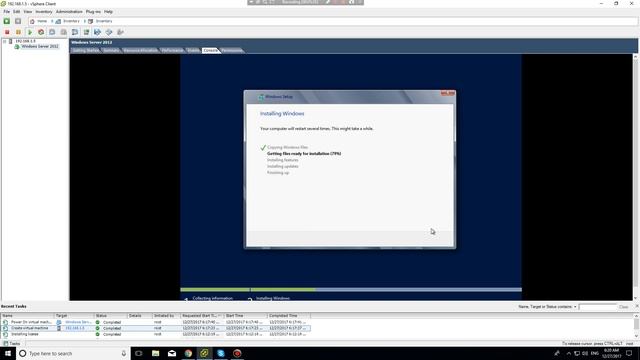Collapse the 192.168.1.5 host tree node
Viewport: 640px width, 360px height.
[4, 41]
